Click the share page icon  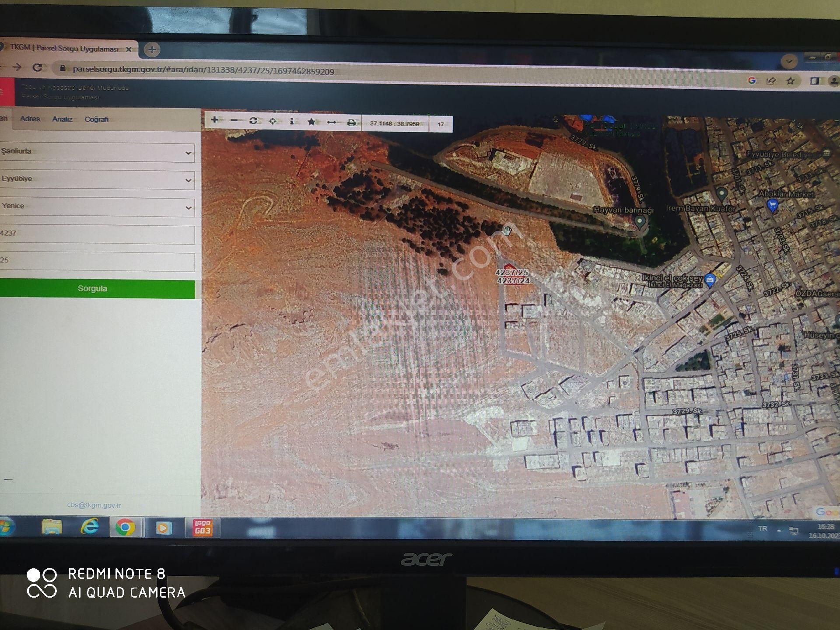771,80
